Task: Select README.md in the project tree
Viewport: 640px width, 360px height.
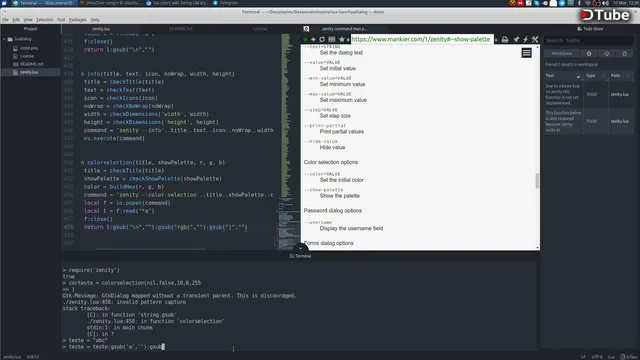Action: (x=31, y=64)
